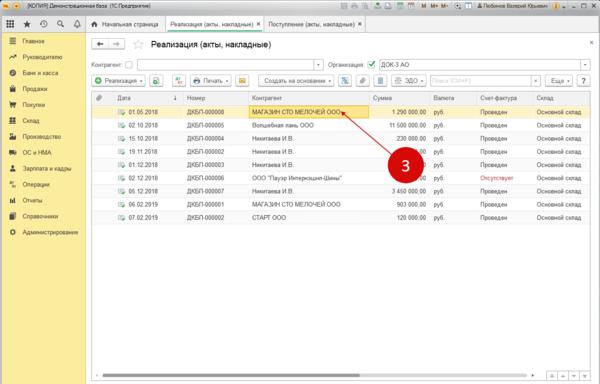The height and width of the screenshot is (384, 600).
Task: Open the Реализация create dropdown button
Action: pos(119,81)
